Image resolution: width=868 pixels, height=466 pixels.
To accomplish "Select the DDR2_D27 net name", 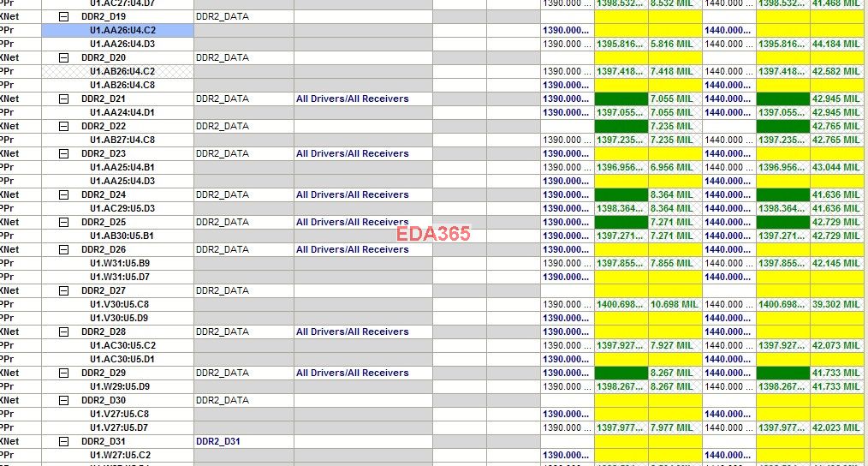I will pos(104,290).
